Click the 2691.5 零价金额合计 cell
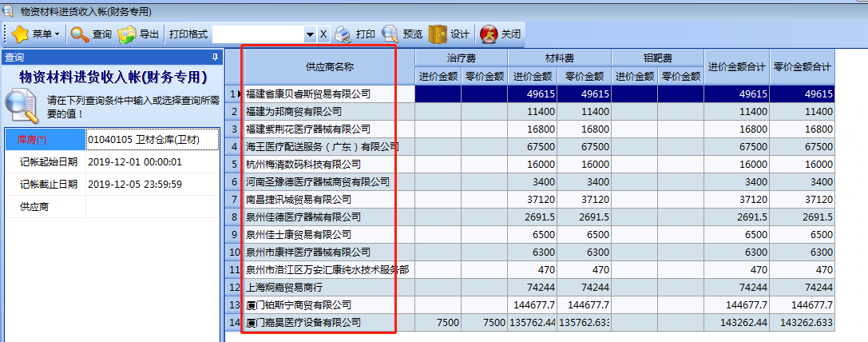868x342 pixels. click(x=802, y=217)
